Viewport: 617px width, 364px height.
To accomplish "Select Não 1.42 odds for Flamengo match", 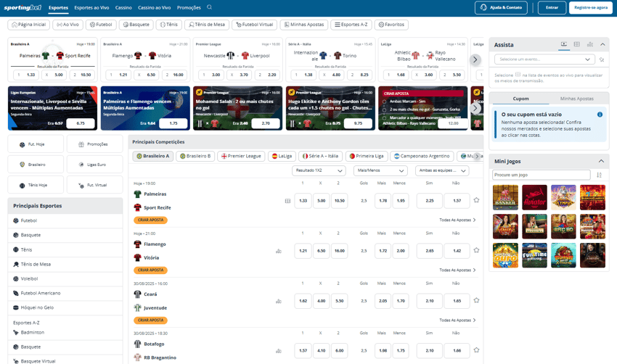I will (x=457, y=250).
